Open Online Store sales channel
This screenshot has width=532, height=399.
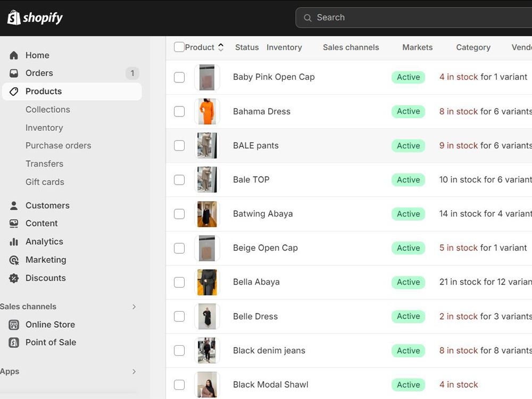(x=50, y=325)
